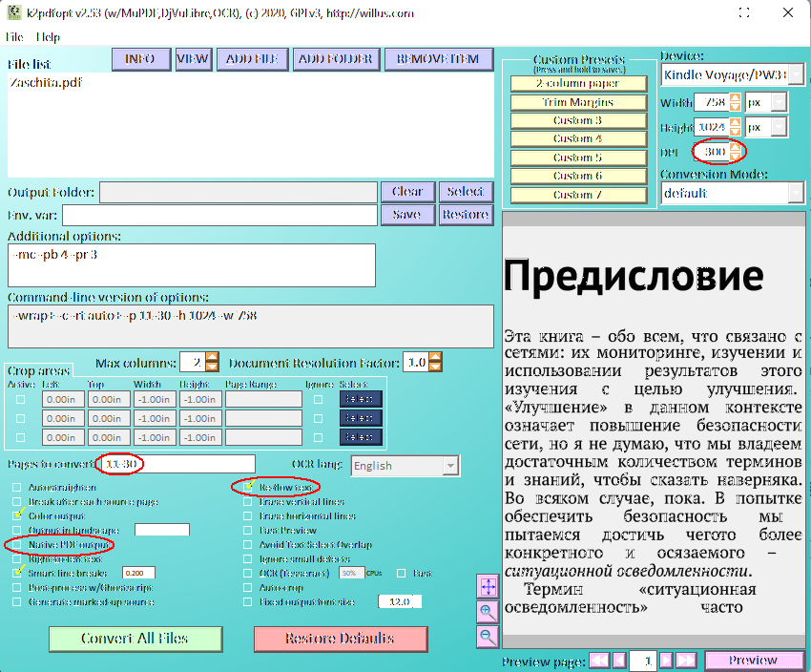Apply the Trim Margins preset

click(x=578, y=102)
